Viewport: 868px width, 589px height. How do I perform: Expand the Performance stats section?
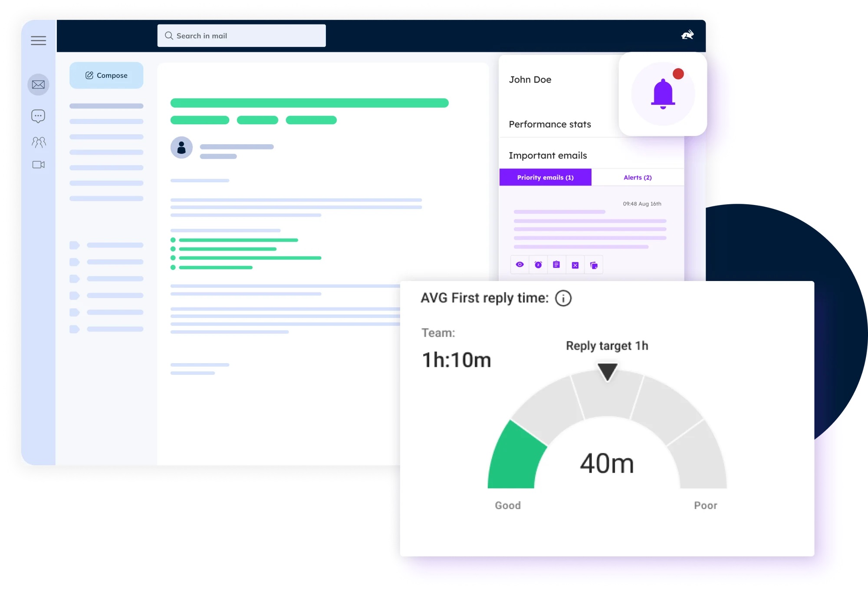pos(549,124)
